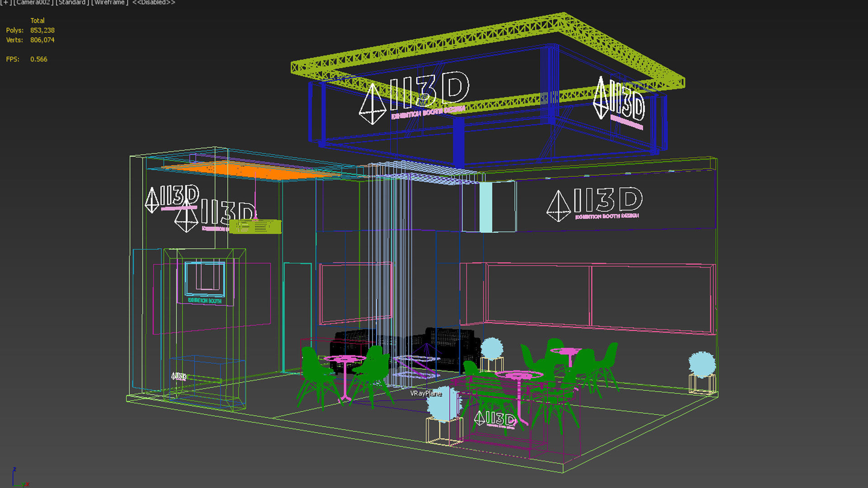Screen dimensions: 868x488
Task: Click the <<Disabled>> viewport filter label
Action: [154, 2]
